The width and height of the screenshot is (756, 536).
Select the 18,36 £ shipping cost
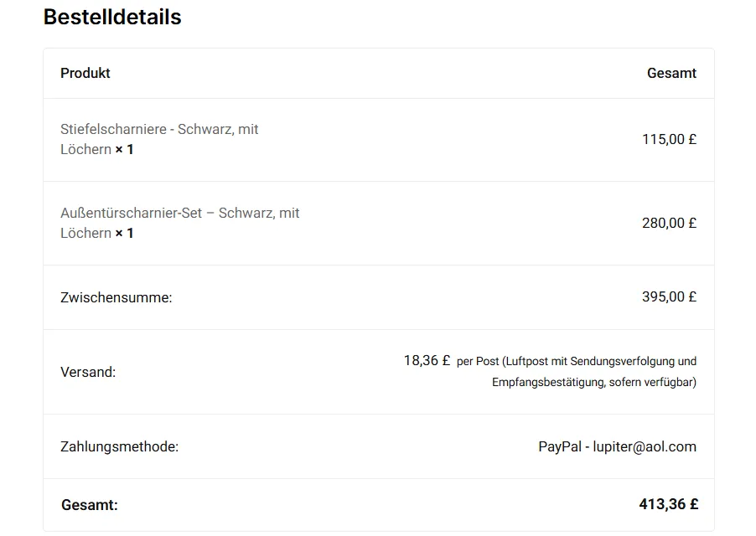[x=427, y=361]
